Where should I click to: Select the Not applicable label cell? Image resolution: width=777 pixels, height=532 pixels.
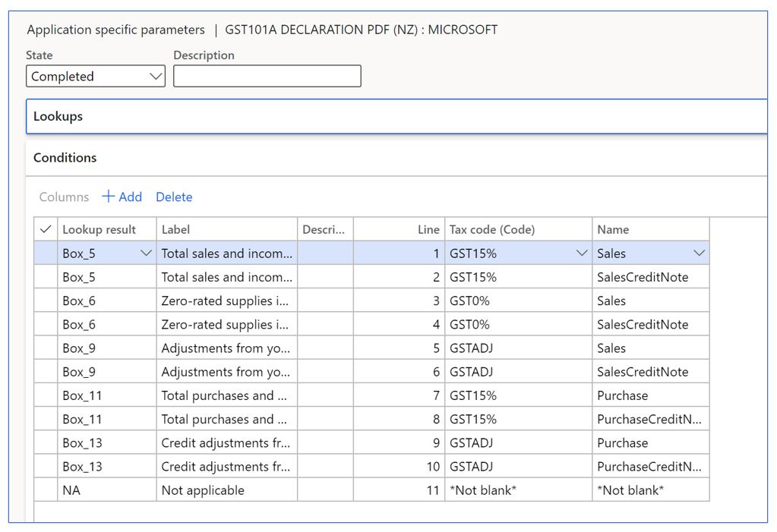(203, 490)
